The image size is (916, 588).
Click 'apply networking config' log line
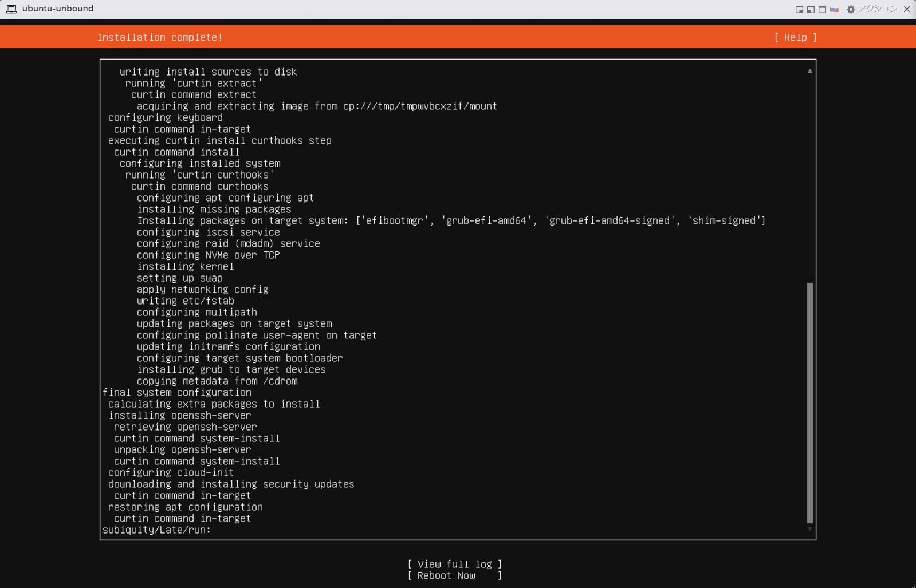[203, 289]
